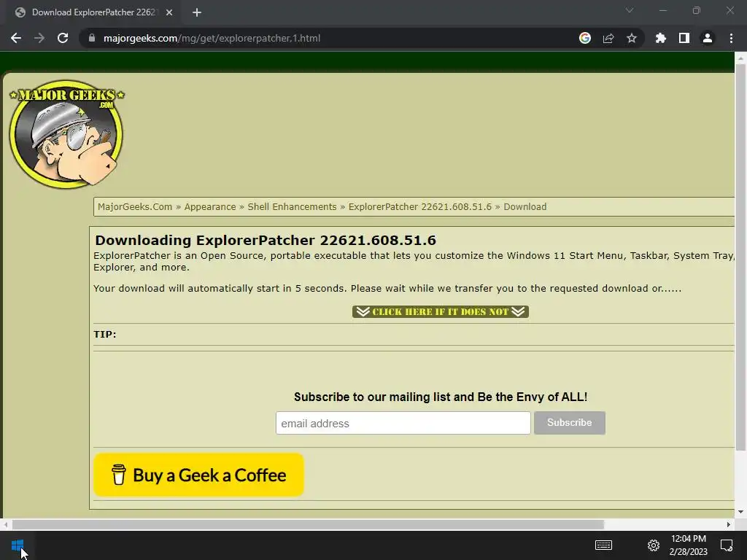Click the Subscribe button

tap(569, 423)
